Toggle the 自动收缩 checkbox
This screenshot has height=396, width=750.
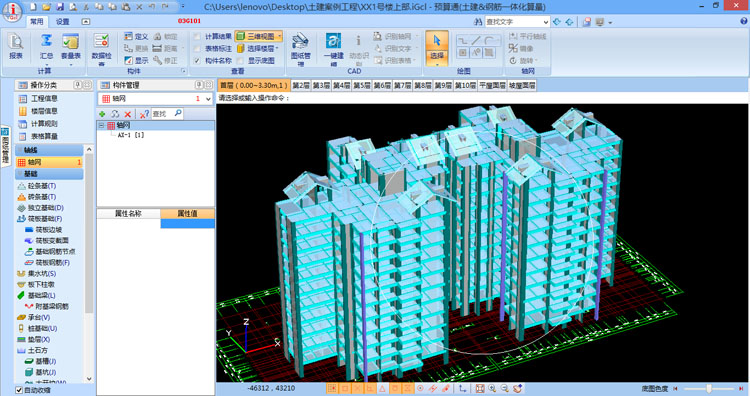click(x=19, y=390)
